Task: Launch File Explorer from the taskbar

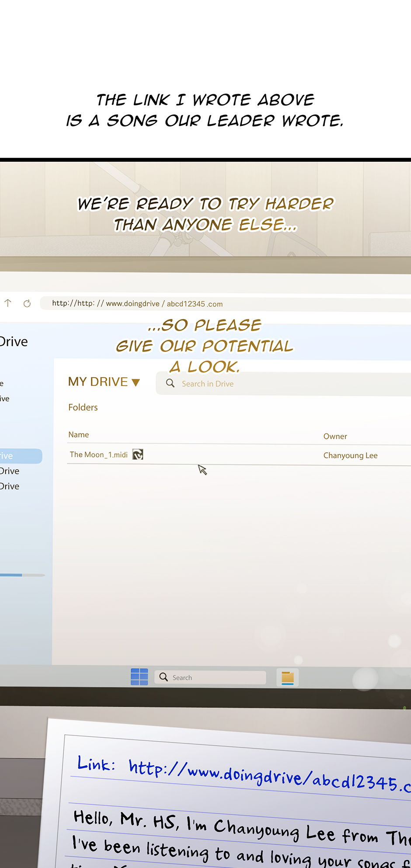Action: (x=287, y=677)
